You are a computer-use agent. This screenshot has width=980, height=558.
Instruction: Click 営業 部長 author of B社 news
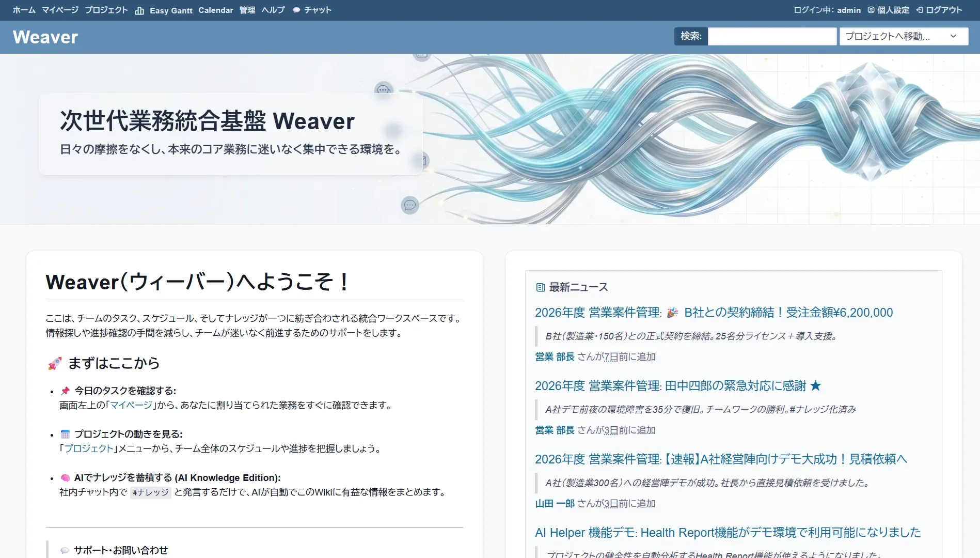click(555, 357)
